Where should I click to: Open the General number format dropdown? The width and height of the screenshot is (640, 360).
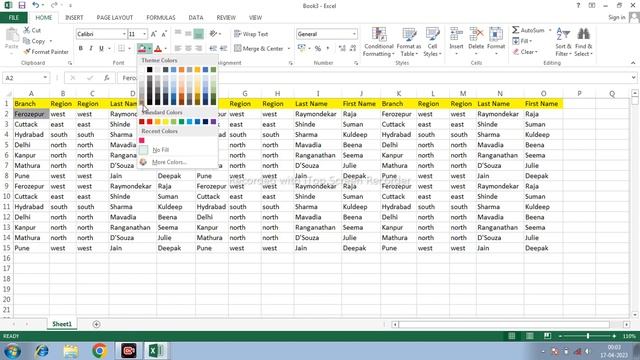[x=354, y=34]
